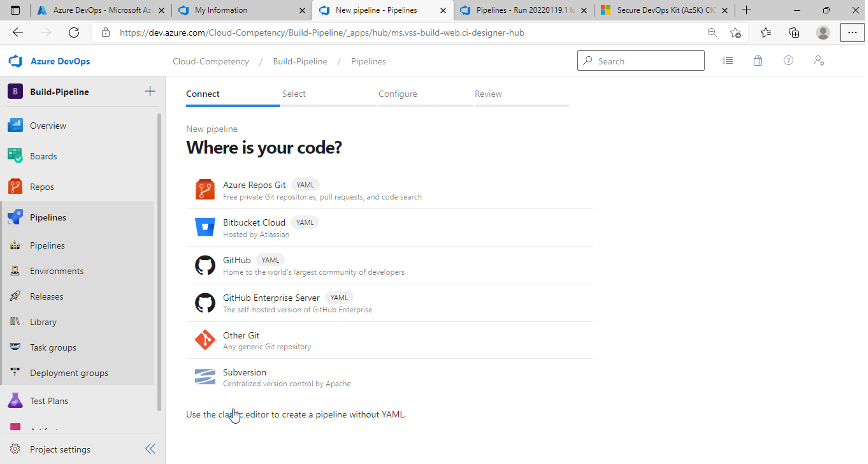Add this page to favorites star icon

[736, 33]
